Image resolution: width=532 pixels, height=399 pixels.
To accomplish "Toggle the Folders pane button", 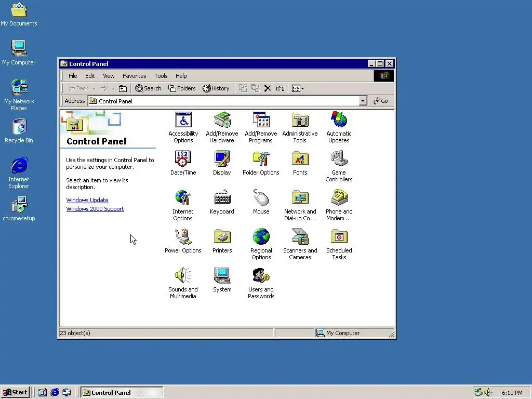I will click(182, 88).
